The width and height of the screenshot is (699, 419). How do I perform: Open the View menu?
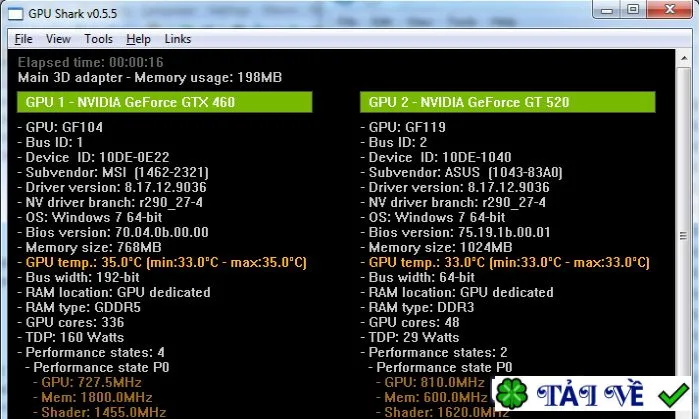(x=58, y=39)
